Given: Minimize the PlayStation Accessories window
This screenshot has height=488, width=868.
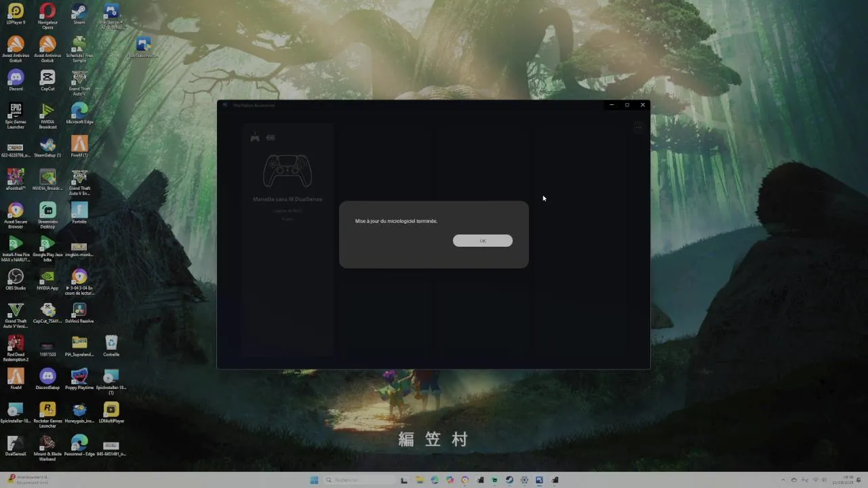Looking at the screenshot, I should (612, 105).
